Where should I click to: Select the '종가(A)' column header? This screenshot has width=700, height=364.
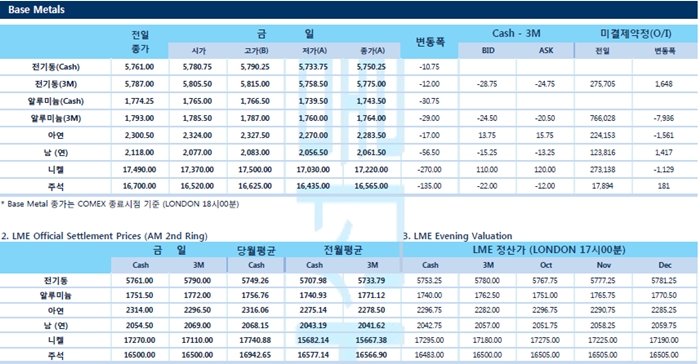pyautogui.click(x=372, y=51)
